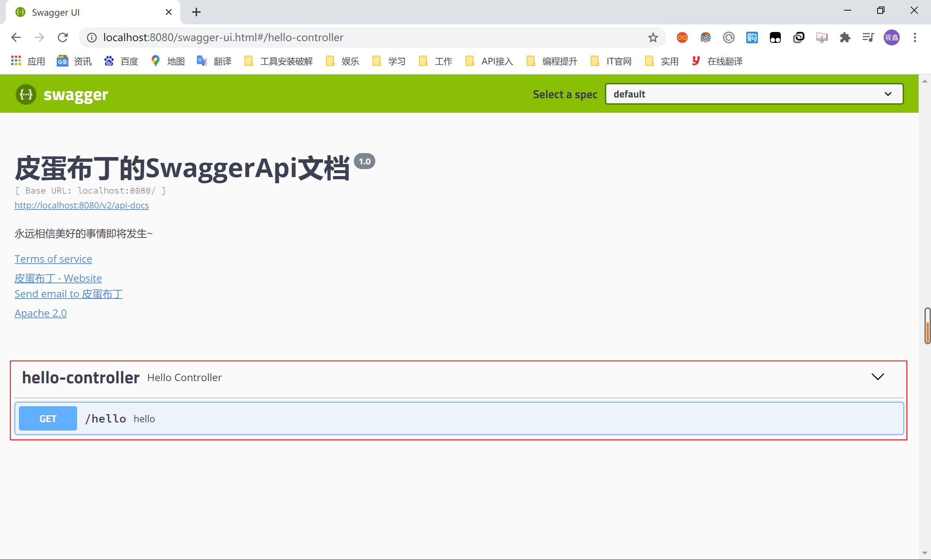Click Send email to 皮蛋布丁 link
The width and height of the screenshot is (931, 560).
tap(69, 294)
